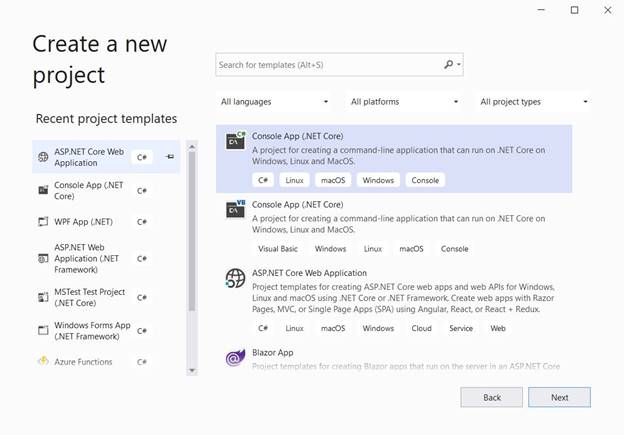Select the Blazor App template title

273,353
